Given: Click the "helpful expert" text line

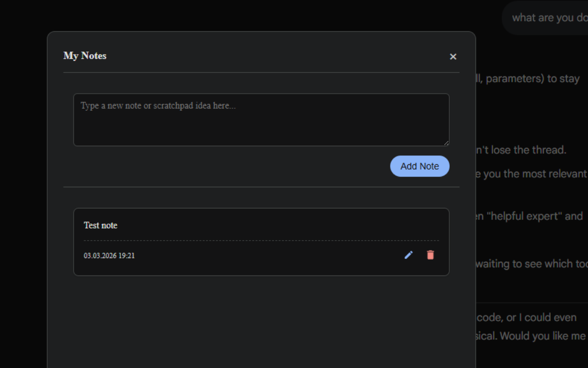Looking at the screenshot, I should pyautogui.click(x=529, y=216).
